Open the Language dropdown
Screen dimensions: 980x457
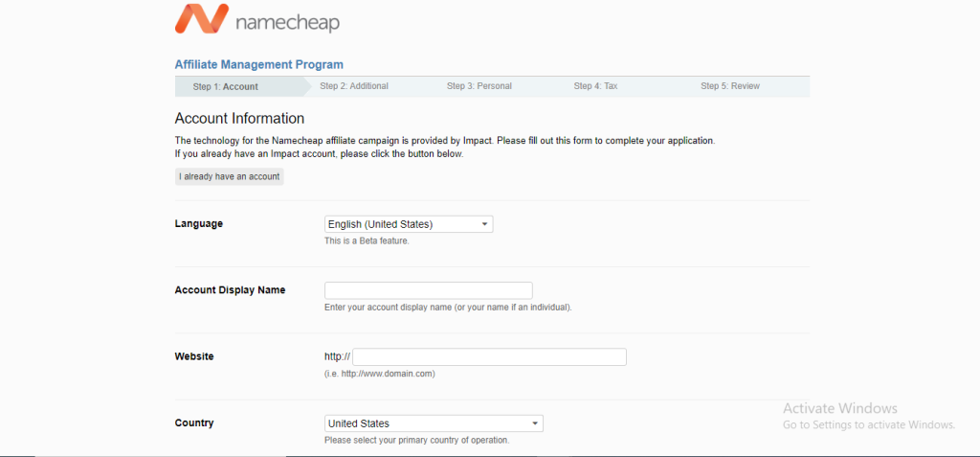coord(409,224)
